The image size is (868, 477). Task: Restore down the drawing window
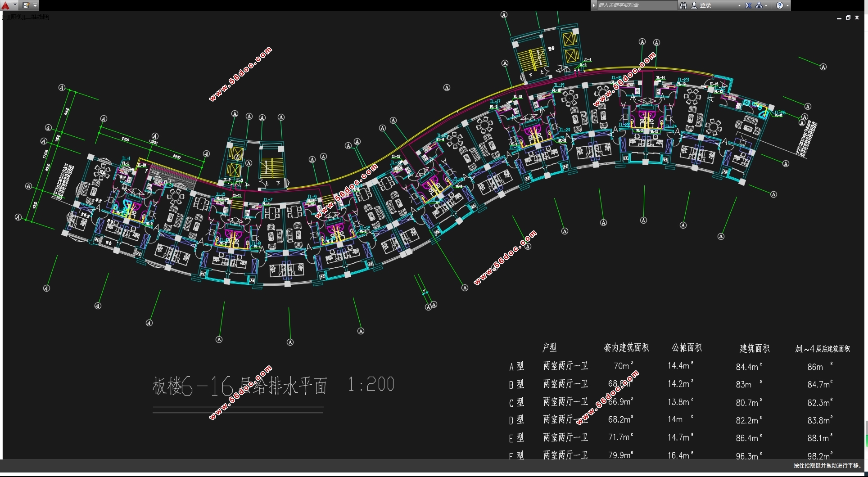coord(848,18)
